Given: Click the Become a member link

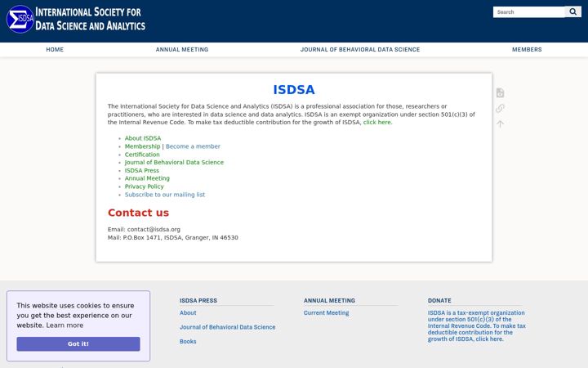Looking at the screenshot, I should point(193,146).
